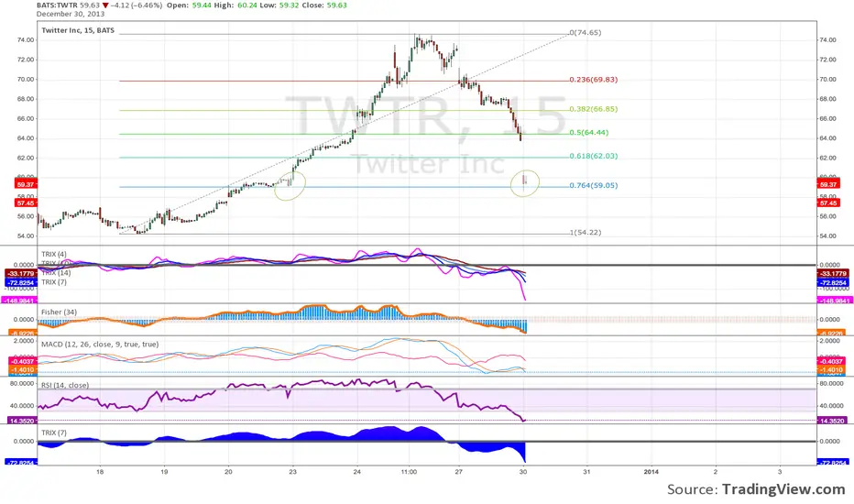Viewport: 854px width, 504px height.
Task: Click the December 30, 2013 date text
Action: tap(71, 14)
